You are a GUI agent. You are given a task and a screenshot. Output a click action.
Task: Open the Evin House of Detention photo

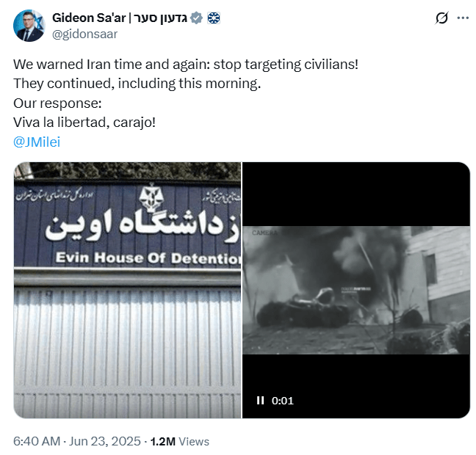tap(128, 290)
